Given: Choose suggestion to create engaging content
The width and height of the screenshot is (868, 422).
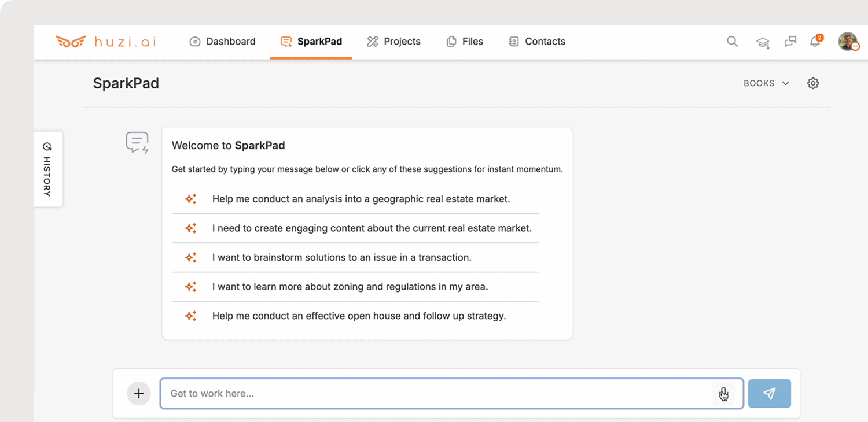Looking at the screenshot, I should click(355, 228).
